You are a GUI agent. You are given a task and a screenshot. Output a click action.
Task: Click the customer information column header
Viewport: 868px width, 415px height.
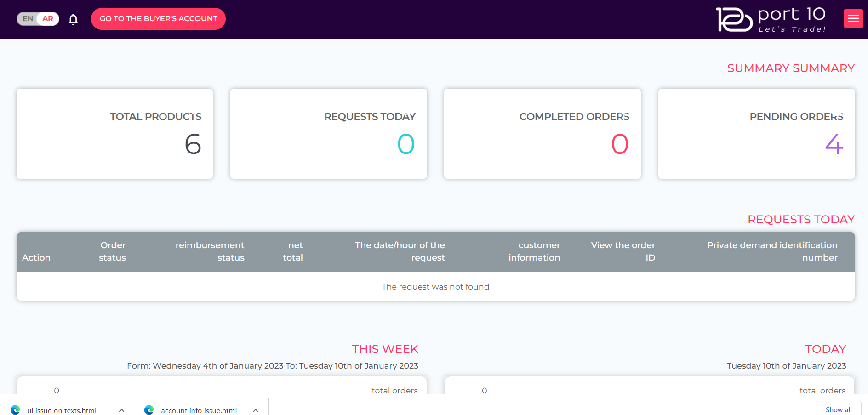(x=534, y=251)
